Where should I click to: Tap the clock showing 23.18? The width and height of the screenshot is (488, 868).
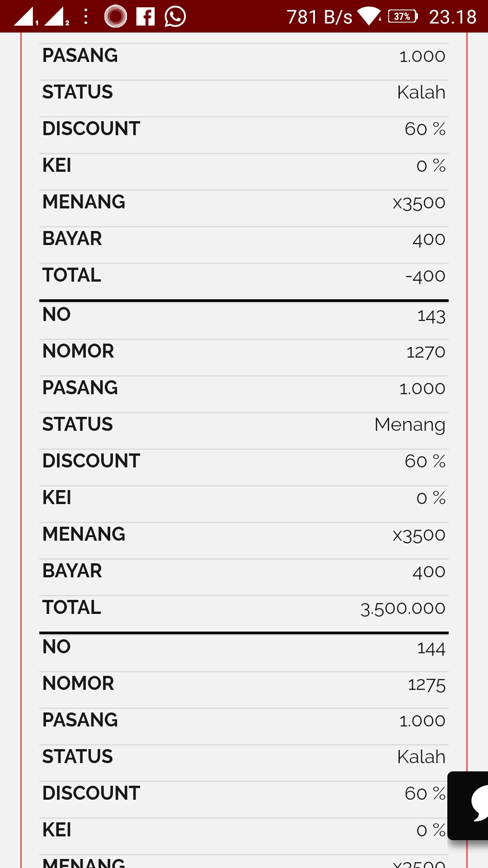point(452,17)
